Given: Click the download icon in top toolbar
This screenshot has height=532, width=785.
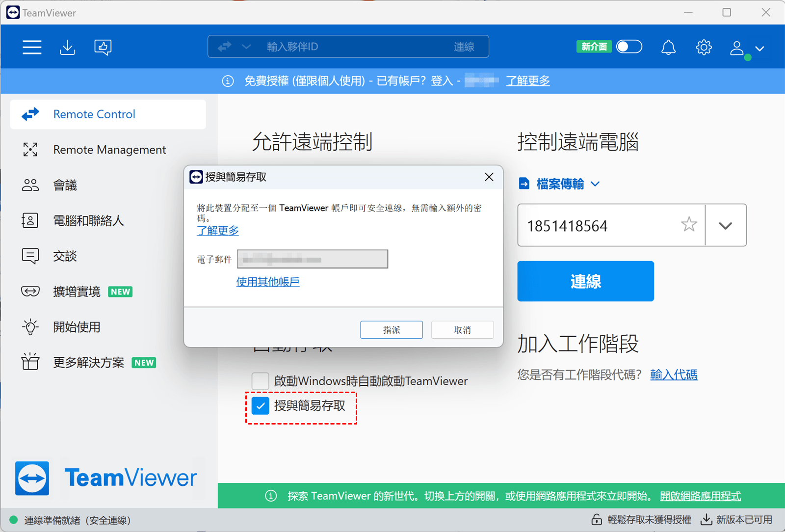Looking at the screenshot, I should coord(68,47).
